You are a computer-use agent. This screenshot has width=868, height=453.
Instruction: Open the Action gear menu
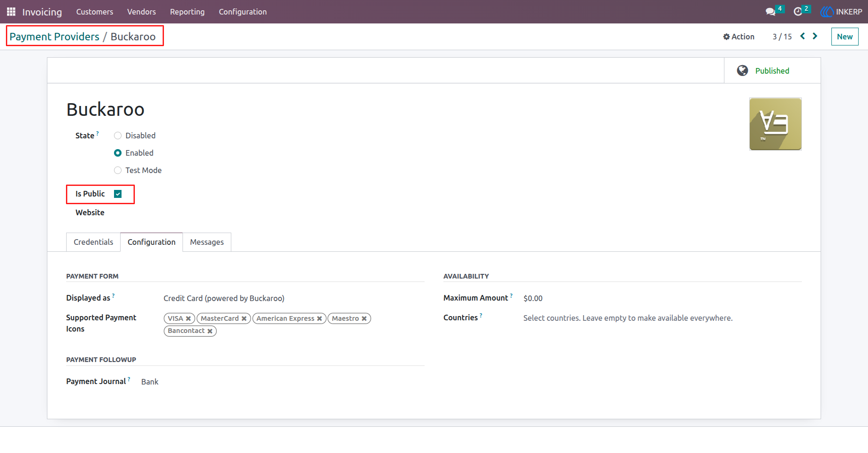739,37
